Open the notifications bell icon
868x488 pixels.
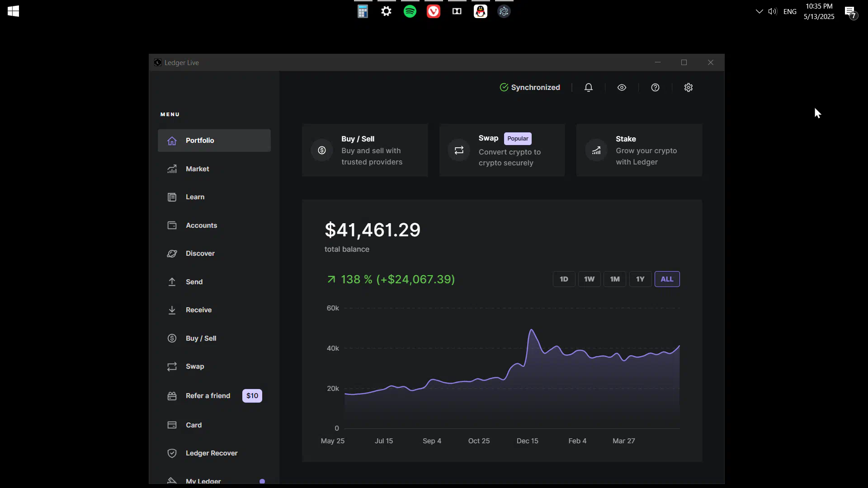coord(588,88)
